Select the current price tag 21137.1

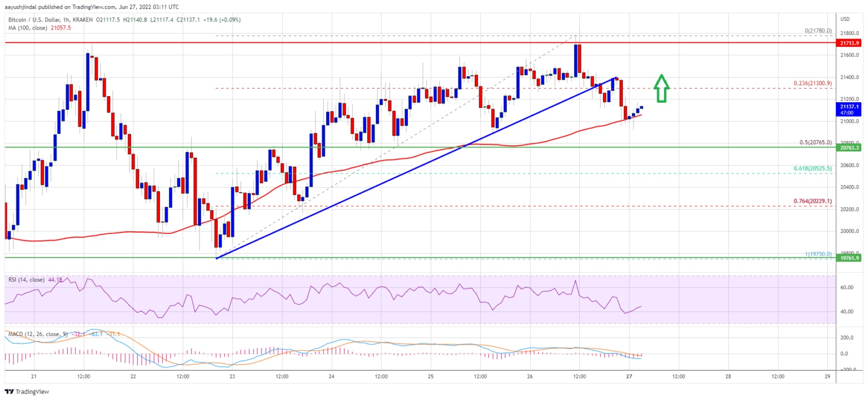pos(850,106)
